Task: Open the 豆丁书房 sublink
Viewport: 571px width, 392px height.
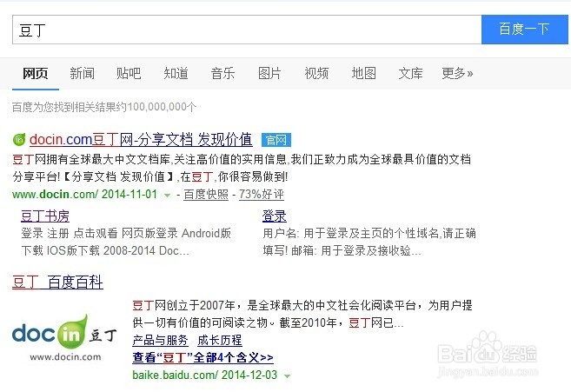Action: point(45,216)
